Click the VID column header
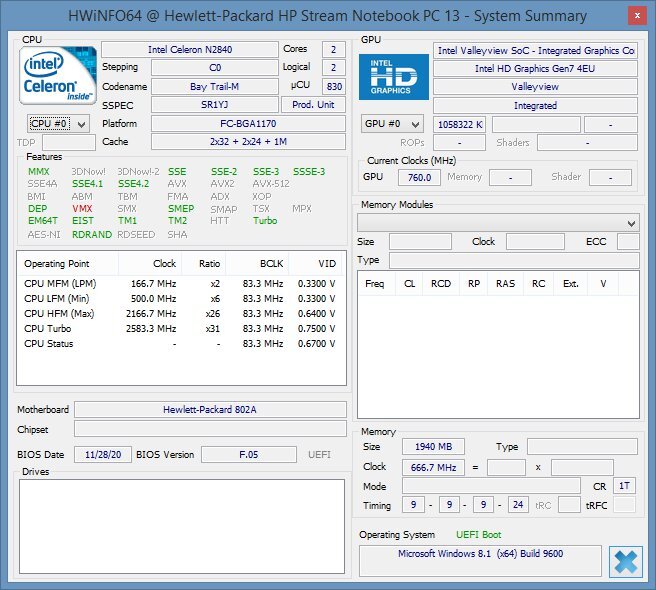 315,264
